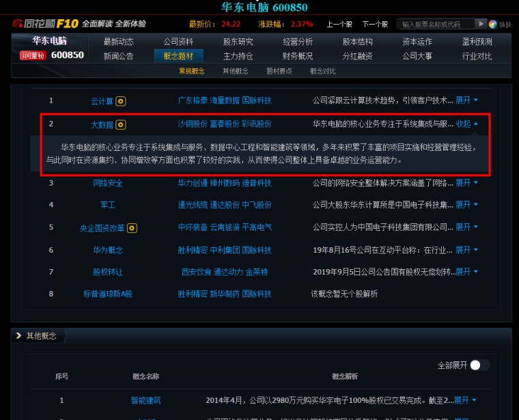This screenshot has height=420, width=519.
Task: Open the 主力持仓 tab
Action: tap(238, 56)
